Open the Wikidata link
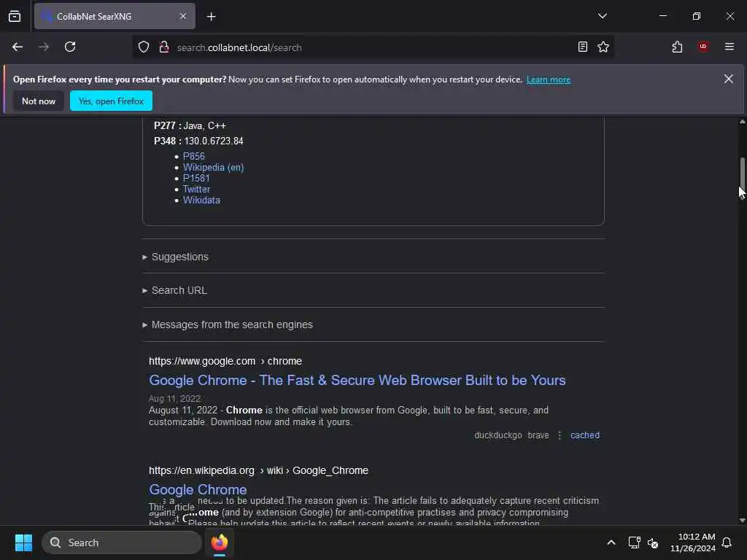 tap(201, 200)
